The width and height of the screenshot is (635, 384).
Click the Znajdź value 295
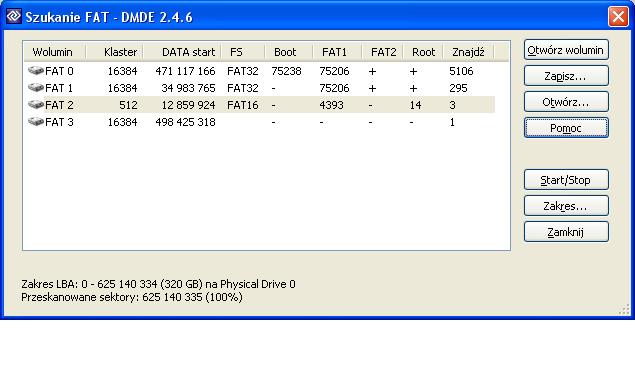click(x=458, y=88)
